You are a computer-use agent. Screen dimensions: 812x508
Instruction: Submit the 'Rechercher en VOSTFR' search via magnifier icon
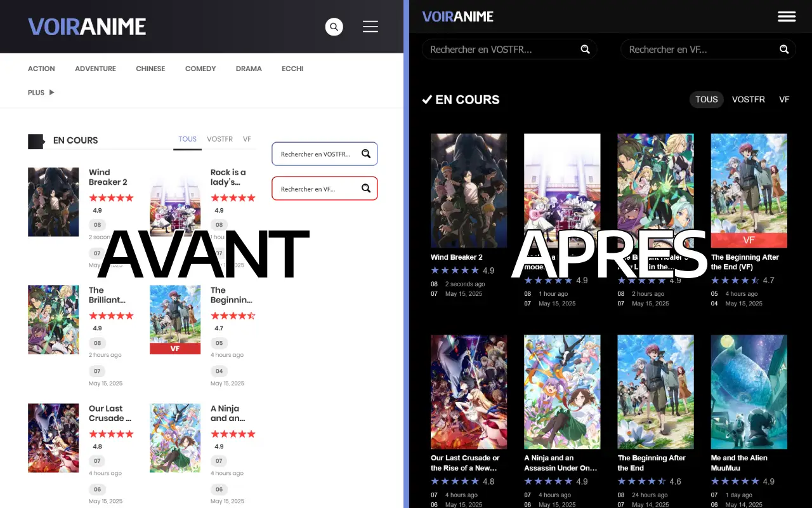click(585, 49)
